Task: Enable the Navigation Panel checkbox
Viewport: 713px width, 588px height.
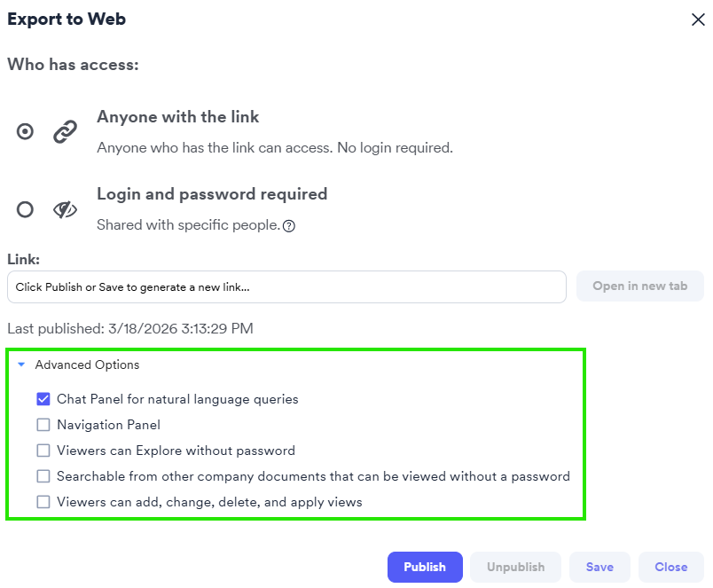Action: 43,425
